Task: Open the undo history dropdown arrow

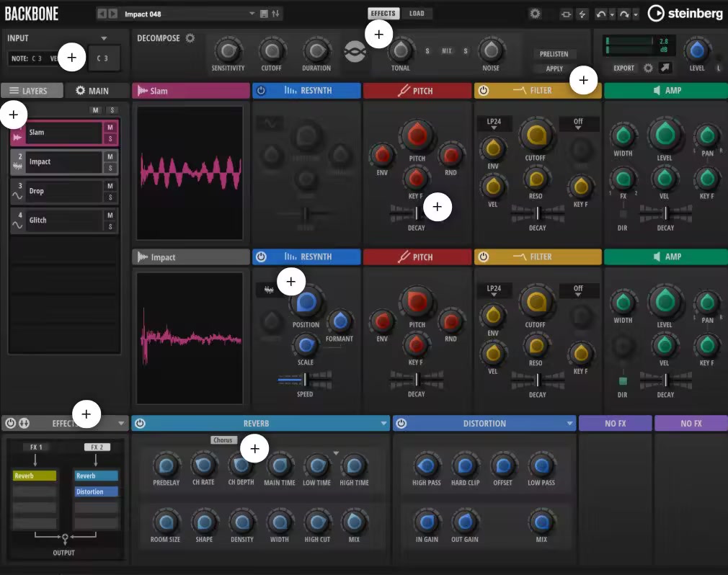Action: [612, 15]
